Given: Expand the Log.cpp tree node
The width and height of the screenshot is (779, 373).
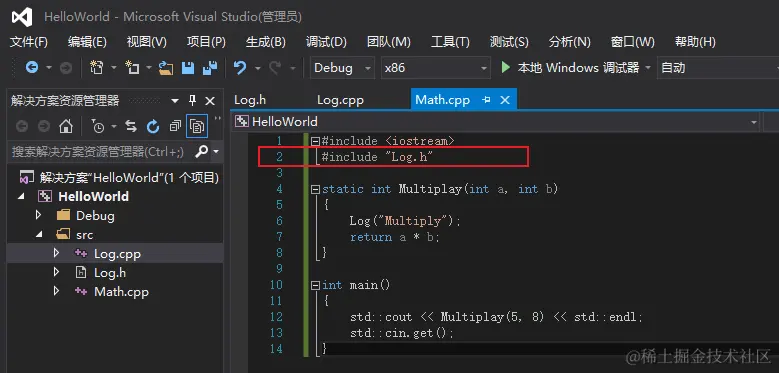Looking at the screenshot, I should pos(56,253).
